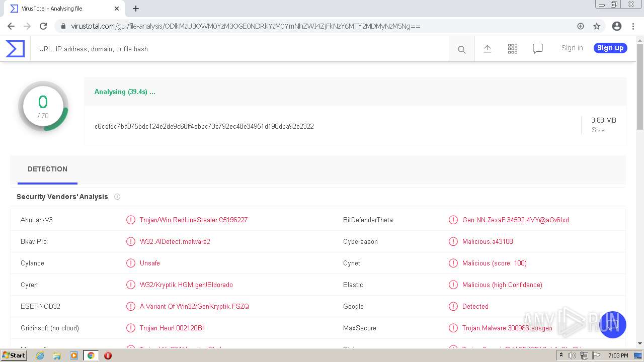Click the scrollbar down arrow

click(x=640, y=343)
